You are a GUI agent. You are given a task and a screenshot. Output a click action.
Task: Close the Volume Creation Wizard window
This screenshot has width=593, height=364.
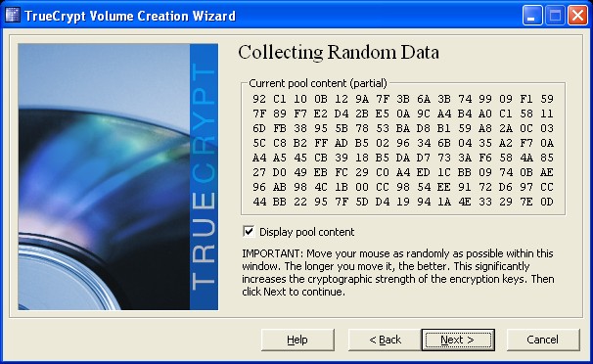tap(577, 16)
